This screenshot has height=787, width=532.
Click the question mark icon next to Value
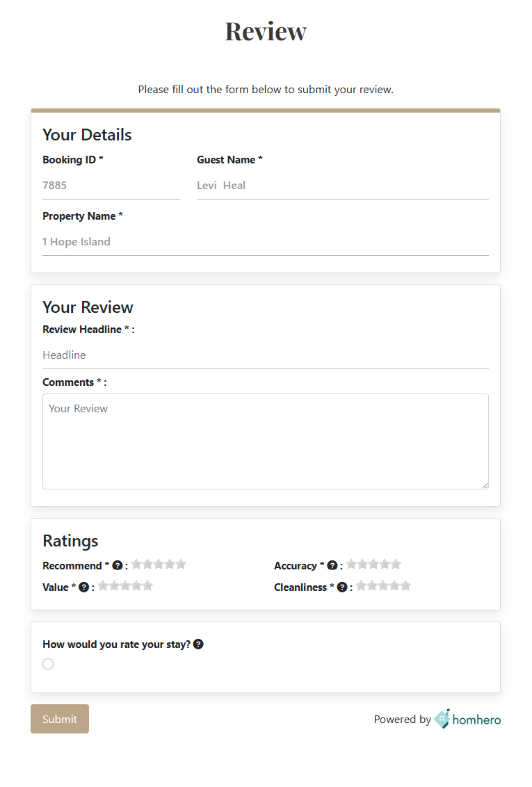click(84, 587)
